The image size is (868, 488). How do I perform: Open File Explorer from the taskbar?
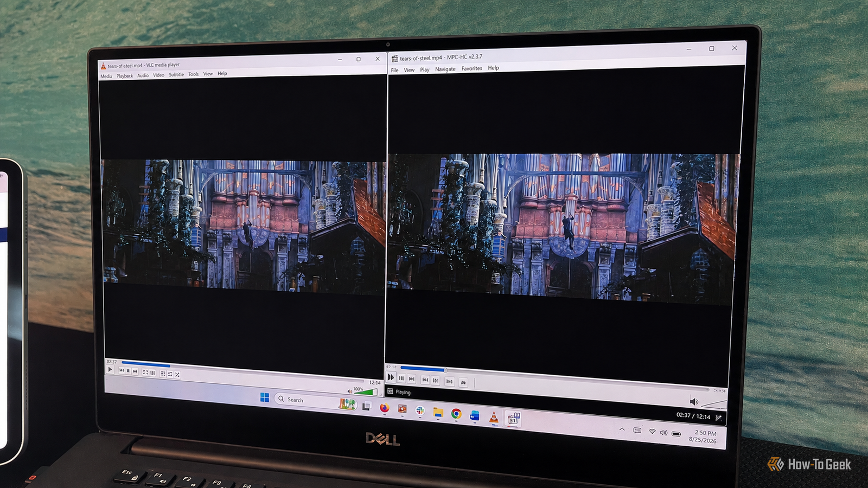(x=438, y=413)
